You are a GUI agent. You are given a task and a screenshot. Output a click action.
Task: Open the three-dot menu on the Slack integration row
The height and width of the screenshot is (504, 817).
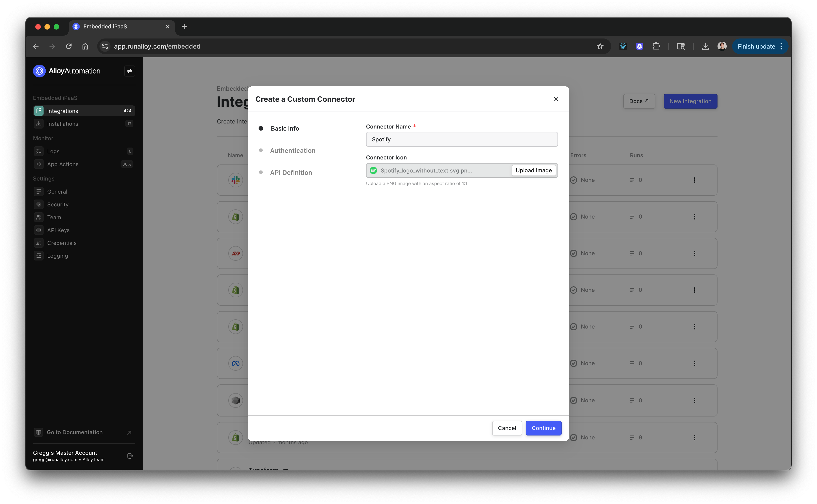(x=694, y=180)
